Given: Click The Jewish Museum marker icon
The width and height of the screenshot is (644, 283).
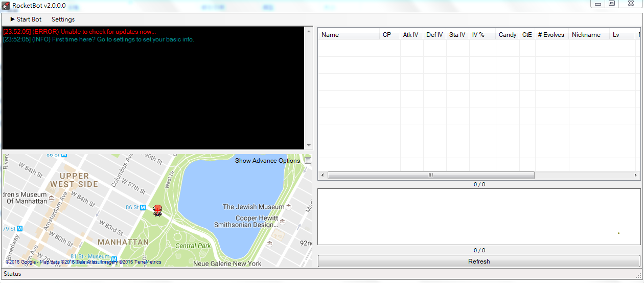Looking at the screenshot, I should [x=289, y=207].
